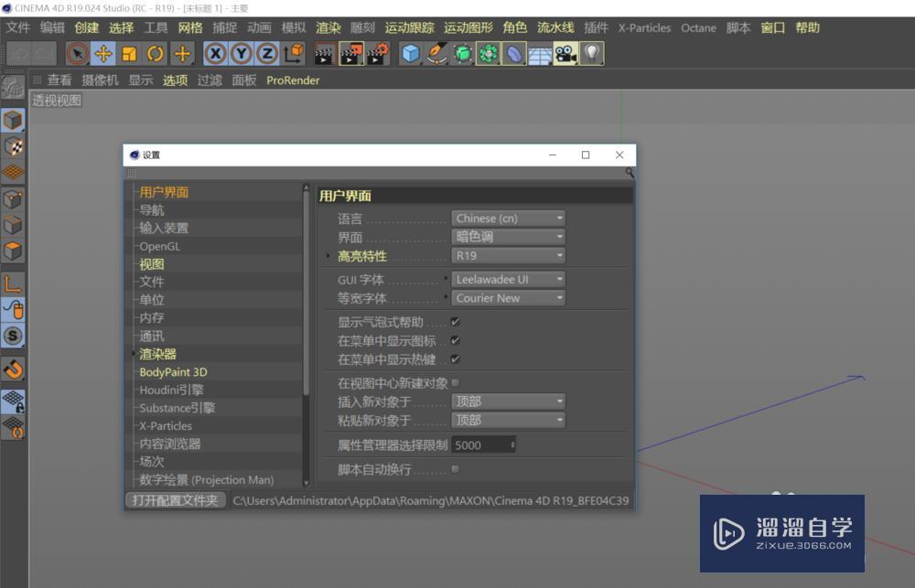915x588 pixels.
Task: Select Houdini引擎 settings category
Action: pyautogui.click(x=172, y=390)
